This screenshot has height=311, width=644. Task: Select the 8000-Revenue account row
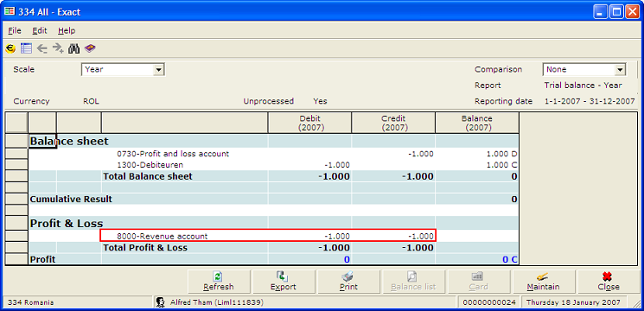268,236
